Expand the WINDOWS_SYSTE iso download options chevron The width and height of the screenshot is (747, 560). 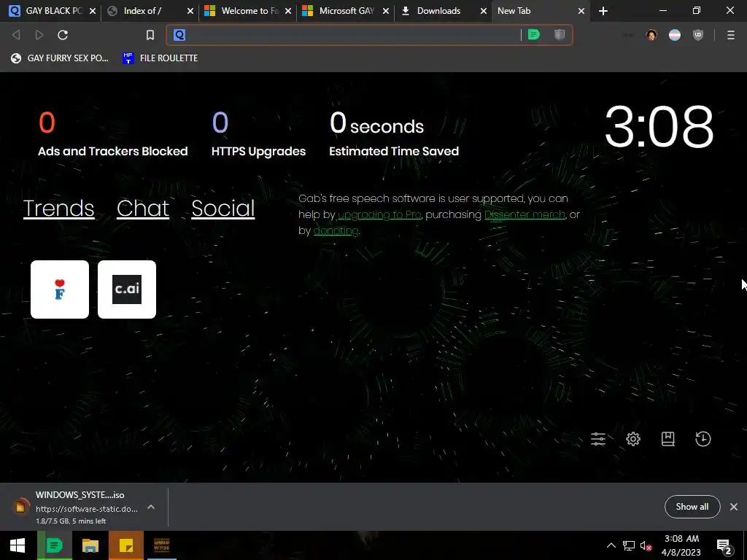(151, 507)
